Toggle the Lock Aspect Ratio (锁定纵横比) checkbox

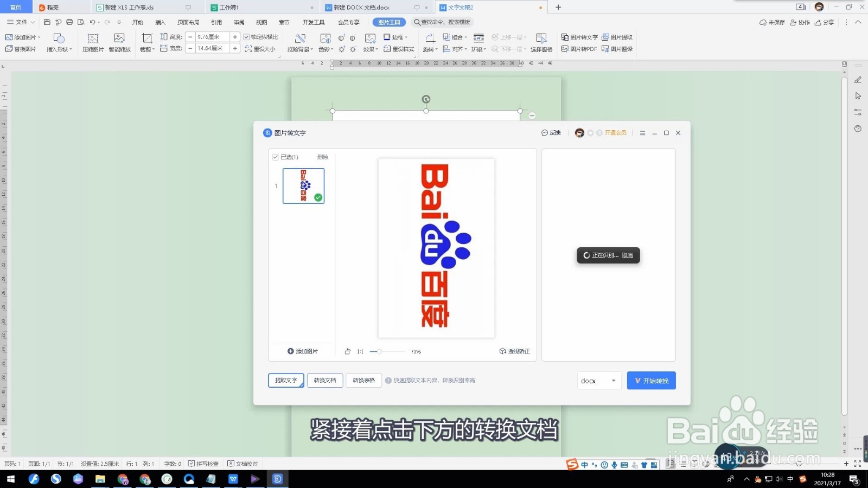(x=246, y=37)
